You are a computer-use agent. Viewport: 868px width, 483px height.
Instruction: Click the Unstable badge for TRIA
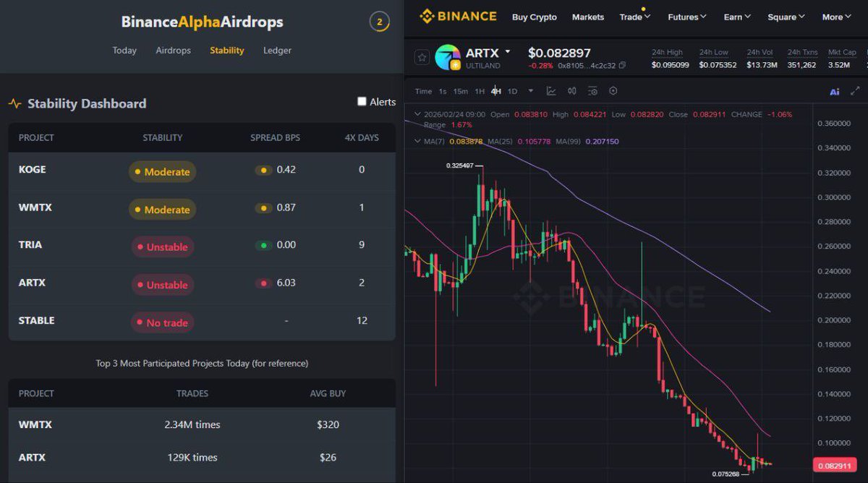click(162, 247)
